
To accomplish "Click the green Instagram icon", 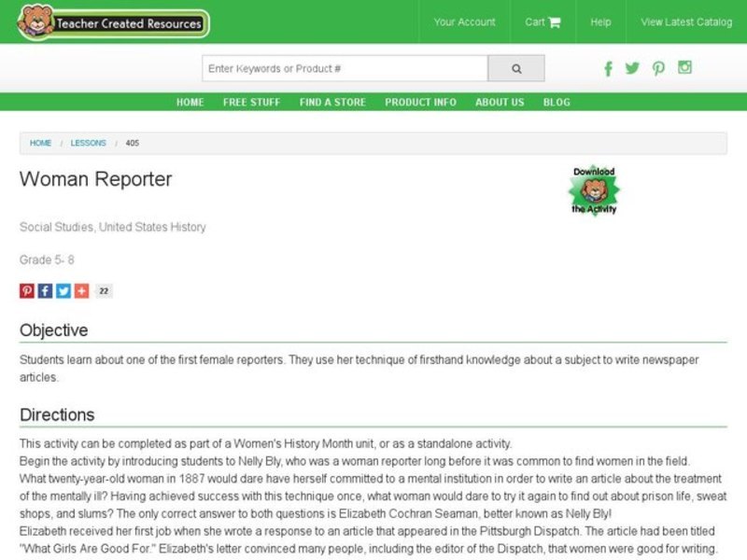I will [x=684, y=68].
